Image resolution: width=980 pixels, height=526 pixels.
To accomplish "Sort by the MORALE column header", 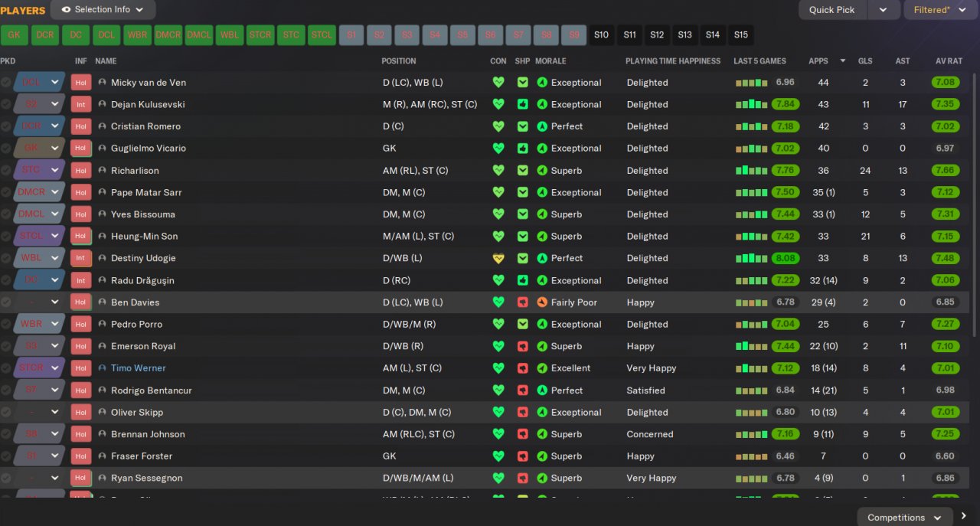I will click(551, 60).
